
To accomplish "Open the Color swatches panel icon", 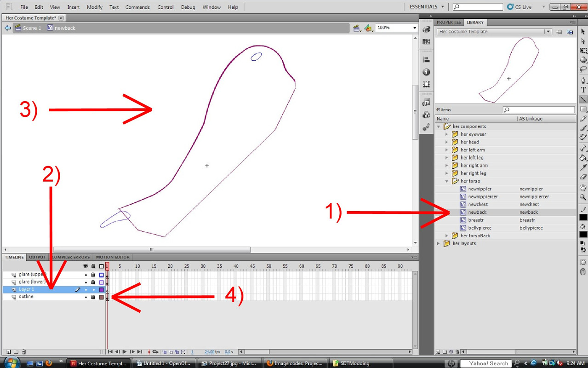I will [426, 42].
